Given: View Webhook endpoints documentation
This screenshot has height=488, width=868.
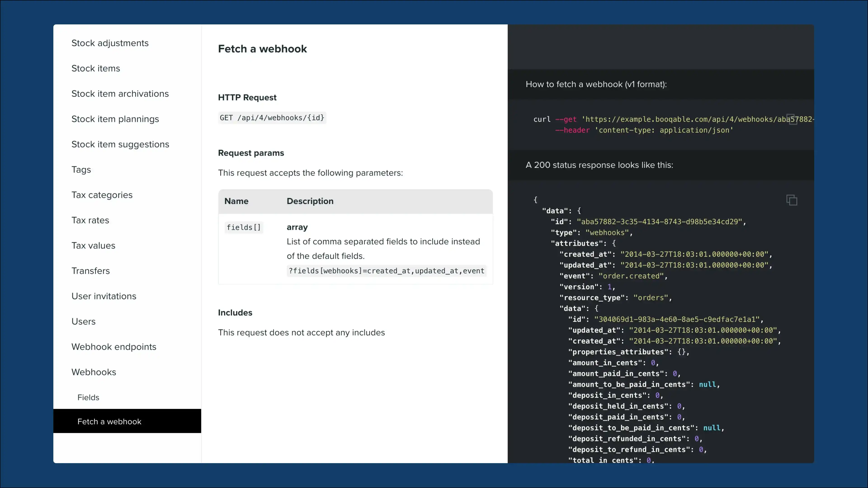Looking at the screenshot, I should 113,347.
